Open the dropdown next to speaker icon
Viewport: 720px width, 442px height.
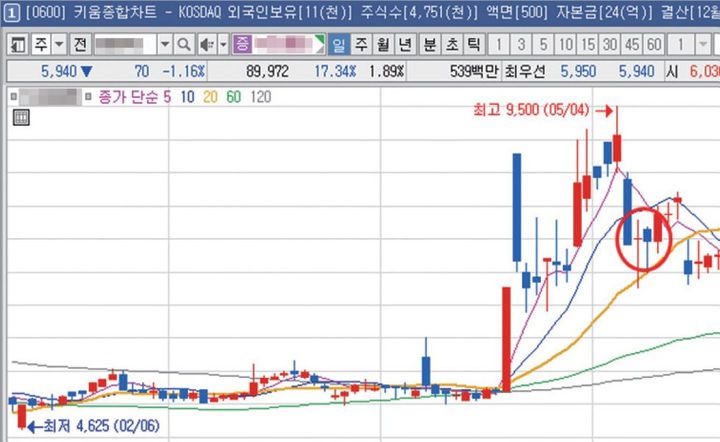(x=221, y=45)
